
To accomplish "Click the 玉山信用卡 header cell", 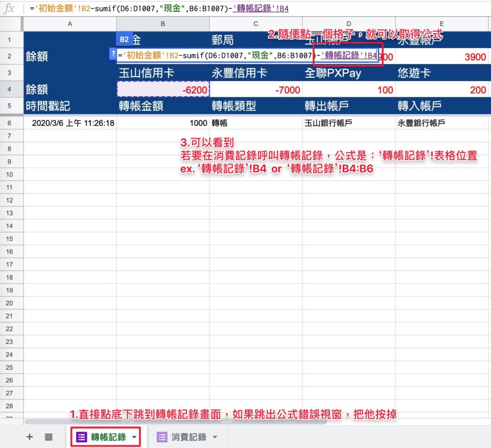I will [163, 73].
